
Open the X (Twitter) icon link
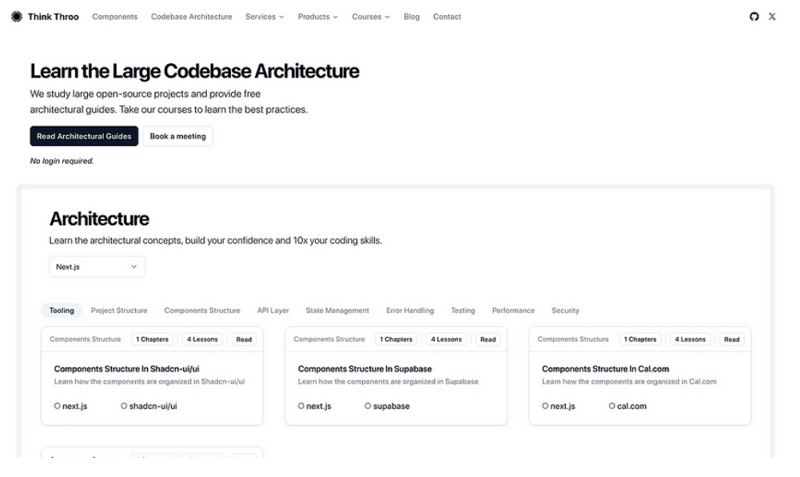772,17
